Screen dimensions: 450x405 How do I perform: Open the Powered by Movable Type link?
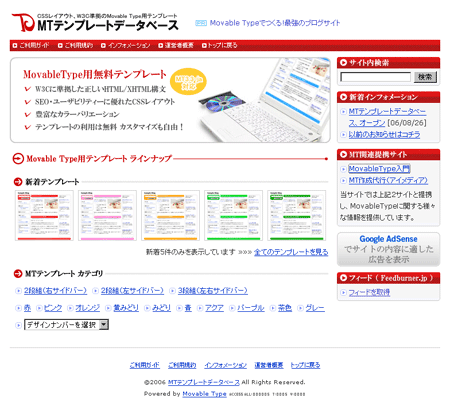click(x=204, y=394)
